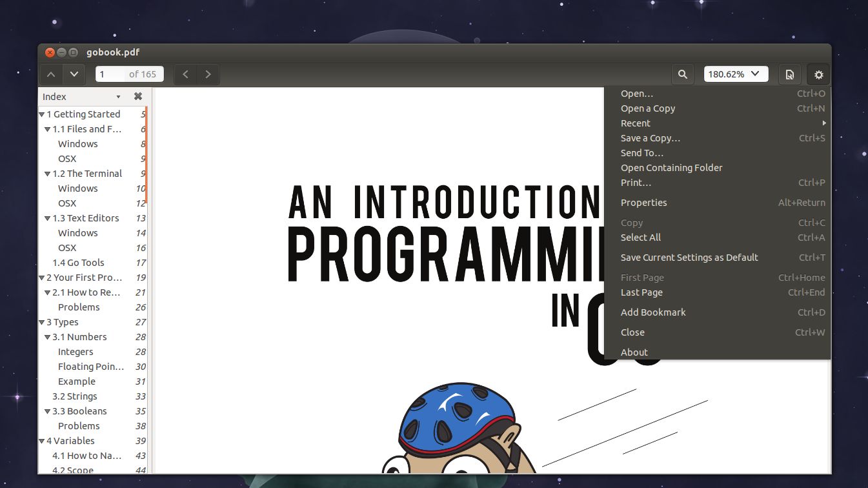Close the Index sidebar panel
The image size is (868, 488).
(x=137, y=96)
